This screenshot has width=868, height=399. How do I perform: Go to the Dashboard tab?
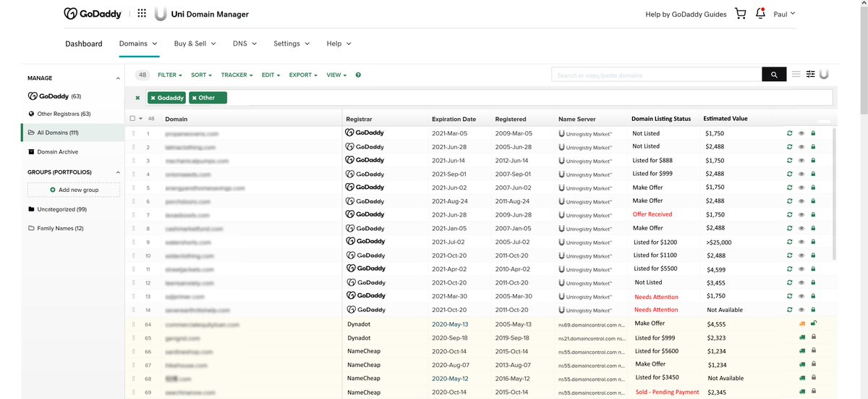tap(84, 43)
